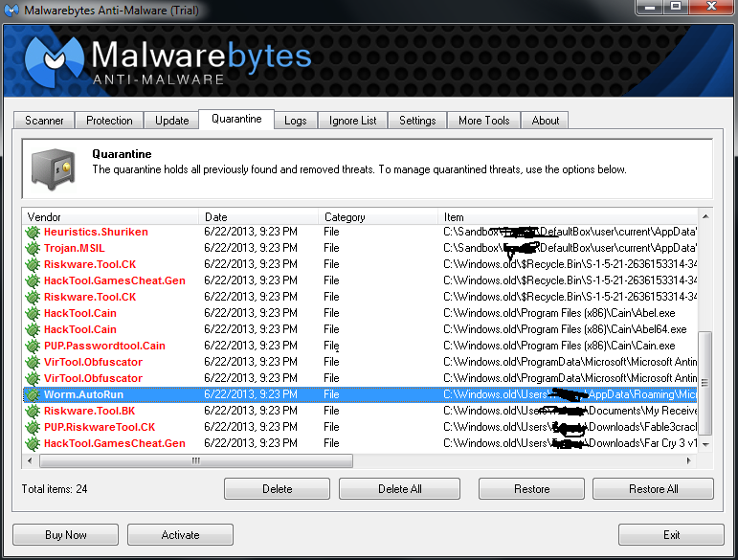Click the Abel.exe item path
This screenshot has width=738, height=560.
tap(559, 313)
